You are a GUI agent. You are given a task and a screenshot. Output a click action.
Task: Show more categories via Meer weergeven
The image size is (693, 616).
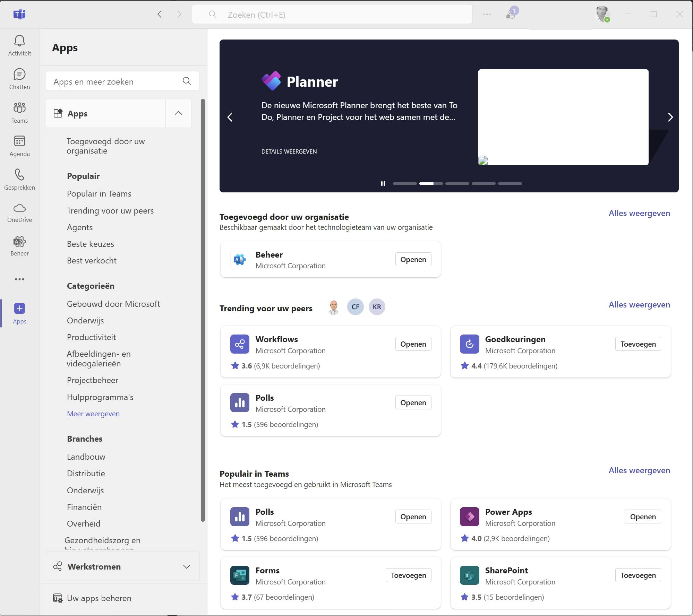pyautogui.click(x=93, y=414)
